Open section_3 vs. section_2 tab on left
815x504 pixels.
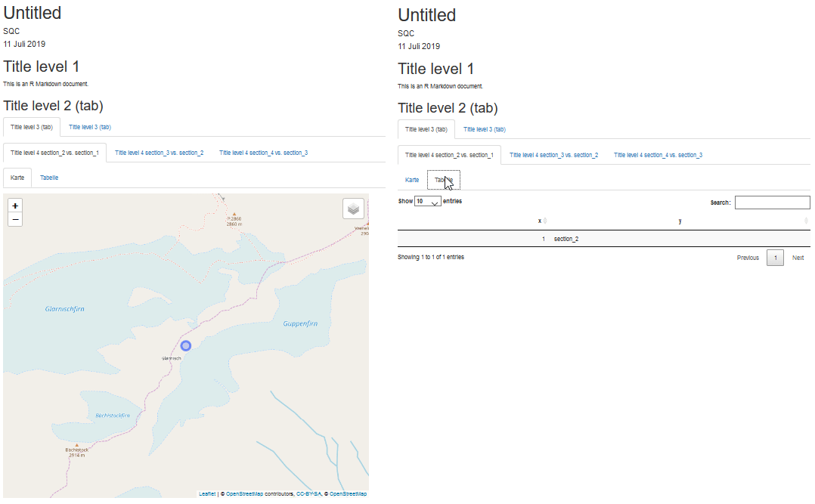(x=159, y=153)
